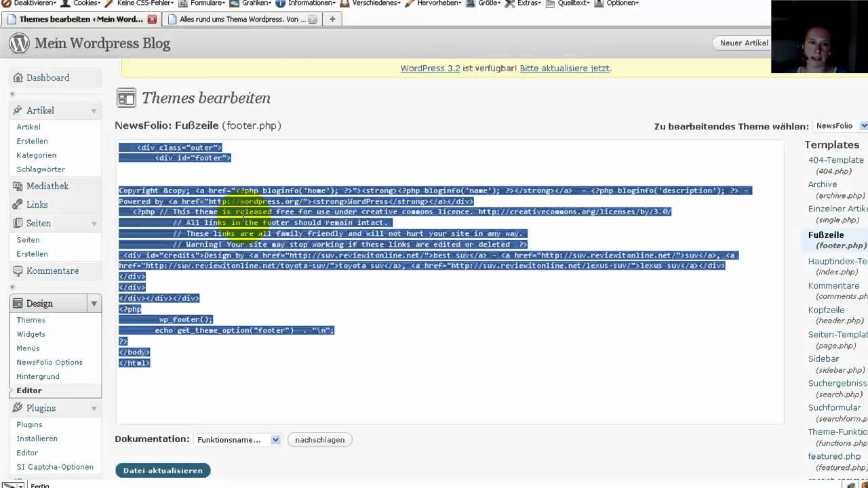Click the nachschlagen button
The height and width of the screenshot is (488, 868).
320,440
